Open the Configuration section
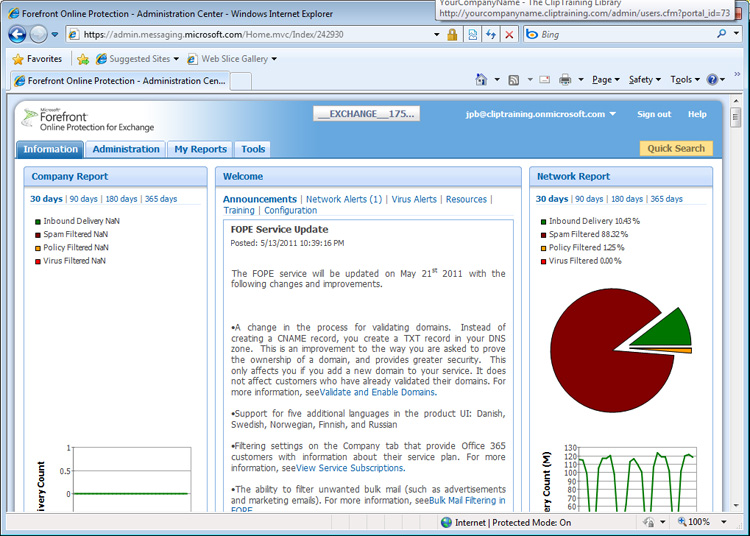This screenshot has height=536, width=750. [290, 210]
